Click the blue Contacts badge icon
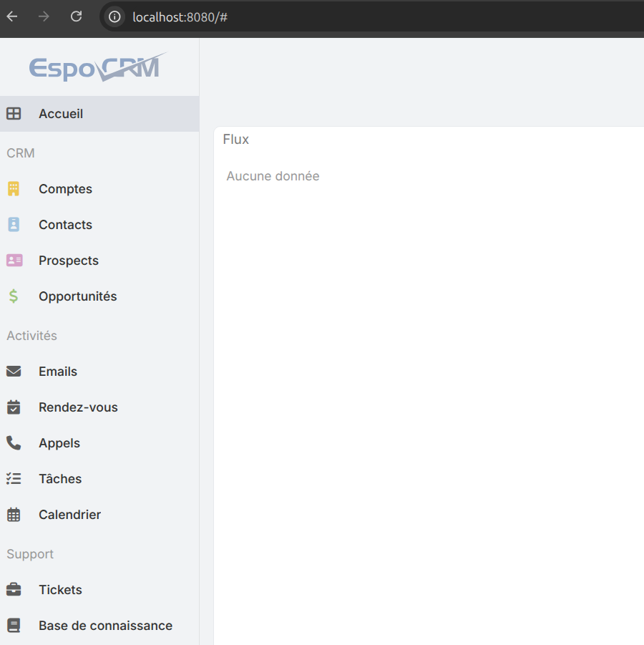644x645 pixels. [x=14, y=225]
